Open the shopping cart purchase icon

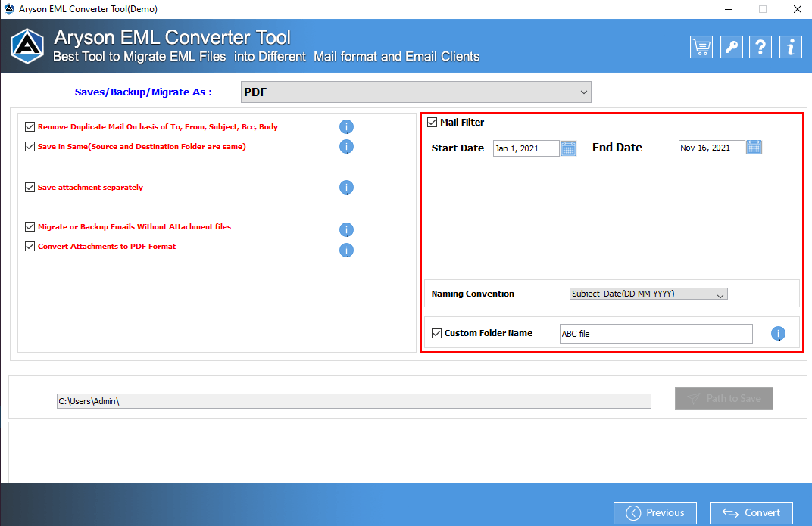[x=701, y=47]
